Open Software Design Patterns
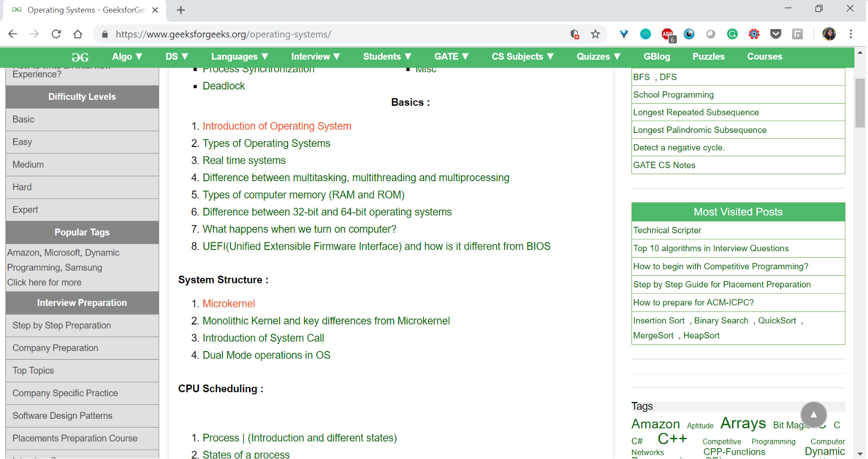868x459 pixels. (x=82, y=416)
